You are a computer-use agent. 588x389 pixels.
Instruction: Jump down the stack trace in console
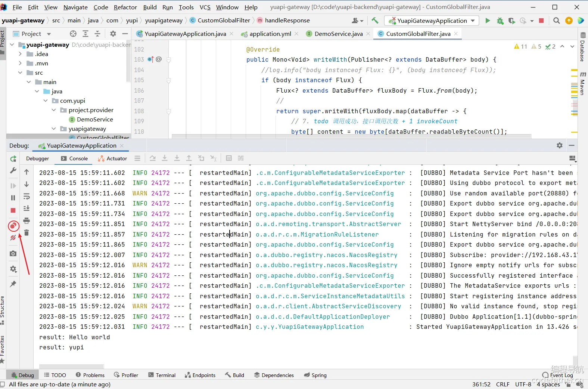[x=27, y=184]
